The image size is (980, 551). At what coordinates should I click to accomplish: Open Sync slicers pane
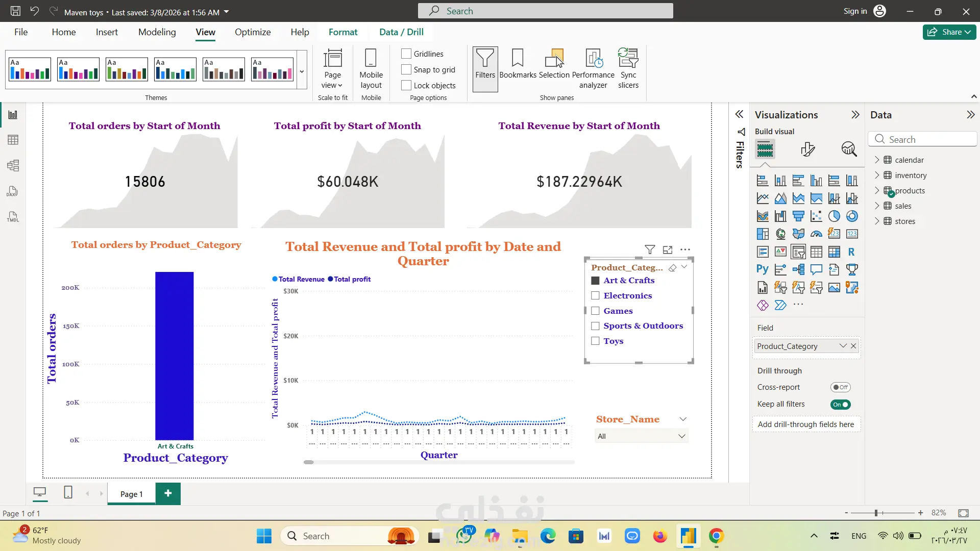pos(628,68)
